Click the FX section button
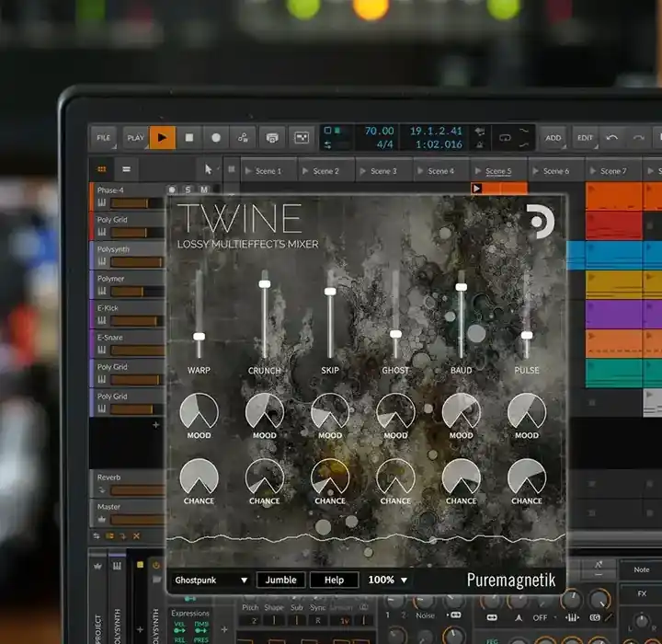 (x=642, y=593)
